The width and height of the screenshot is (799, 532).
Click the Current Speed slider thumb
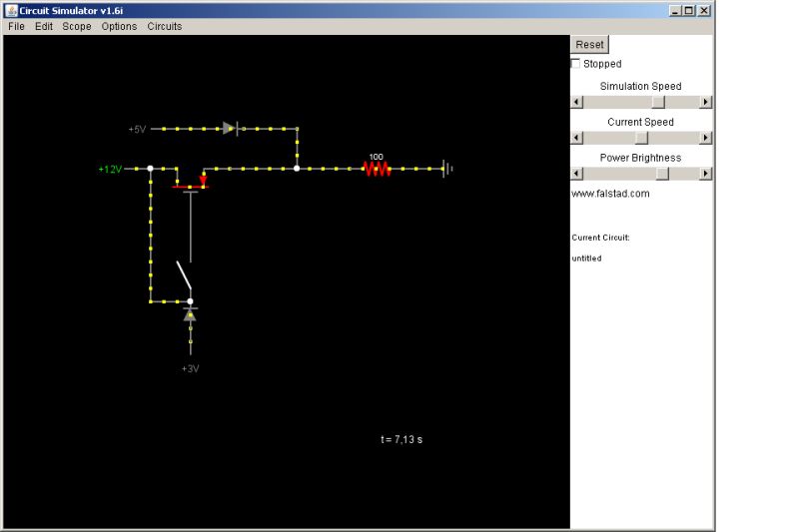pyautogui.click(x=641, y=138)
